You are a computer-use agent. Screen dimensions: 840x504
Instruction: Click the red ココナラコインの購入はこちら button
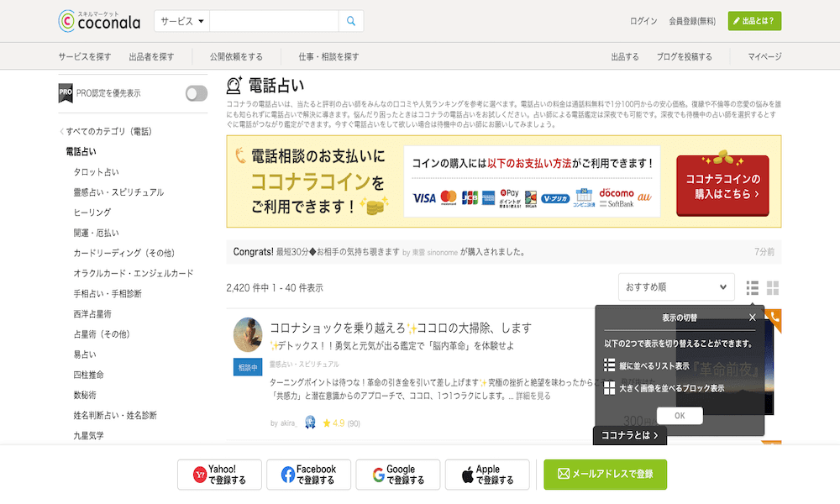(x=722, y=186)
